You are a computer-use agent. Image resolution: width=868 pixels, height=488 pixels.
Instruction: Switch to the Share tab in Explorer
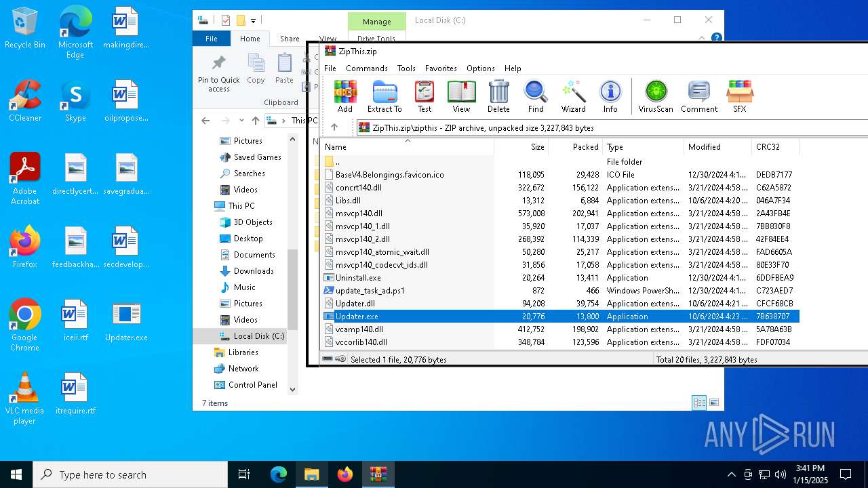(x=290, y=39)
